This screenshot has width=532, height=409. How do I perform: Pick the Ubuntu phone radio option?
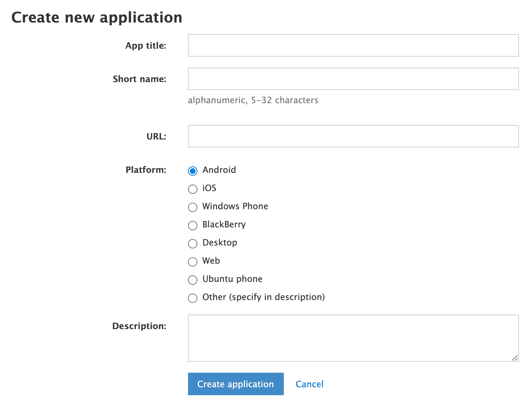[193, 280]
